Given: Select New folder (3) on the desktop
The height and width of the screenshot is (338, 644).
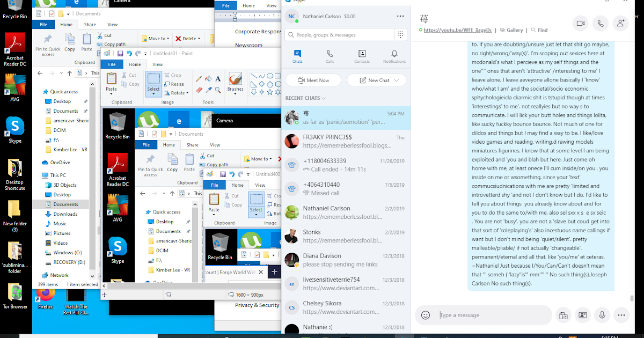Looking at the screenshot, I should point(15,216).
